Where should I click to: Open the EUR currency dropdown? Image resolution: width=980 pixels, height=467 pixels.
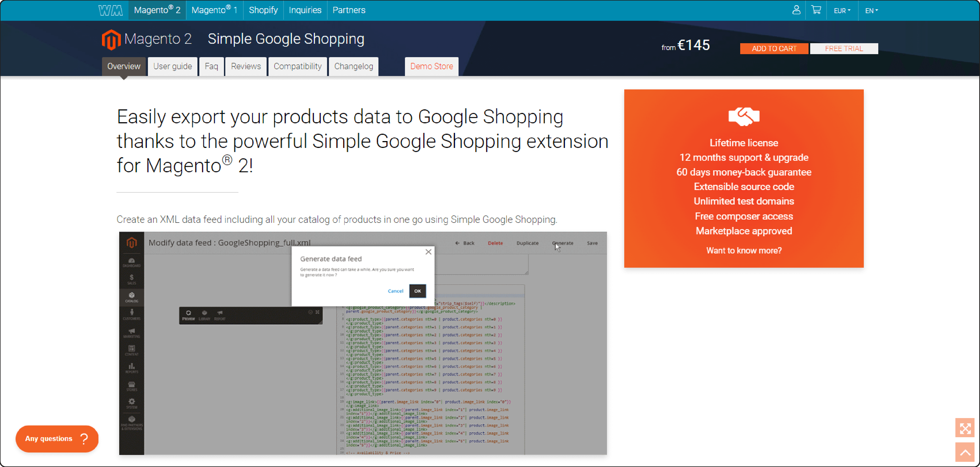pyautogui.click(x=842, y=10)
